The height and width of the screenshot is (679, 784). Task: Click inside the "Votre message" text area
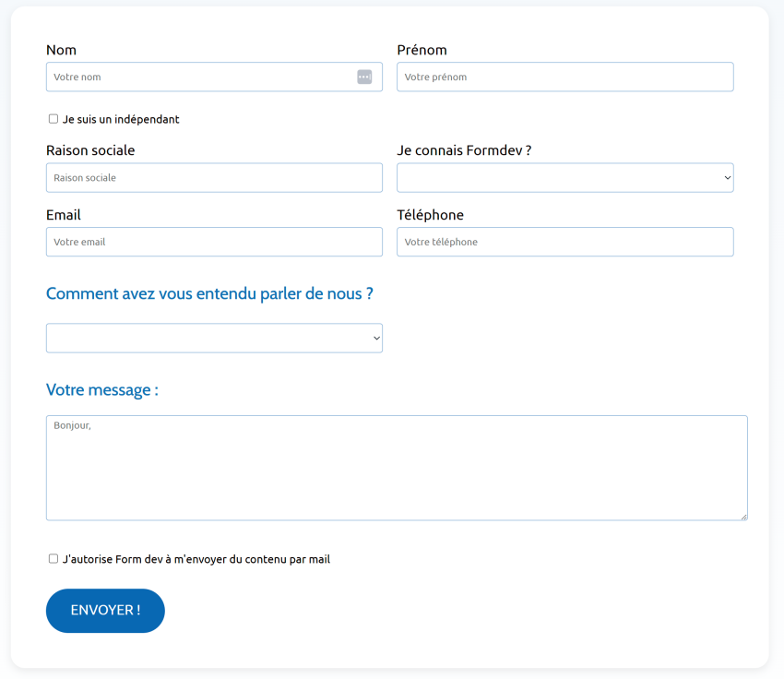tap(397, 468)
